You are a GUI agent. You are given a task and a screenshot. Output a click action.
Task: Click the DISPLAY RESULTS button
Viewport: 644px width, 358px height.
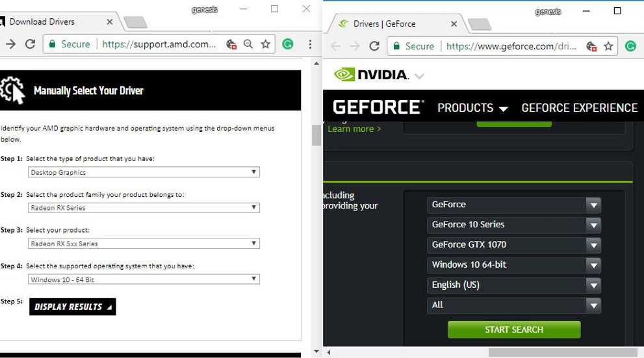click(72, 307)
